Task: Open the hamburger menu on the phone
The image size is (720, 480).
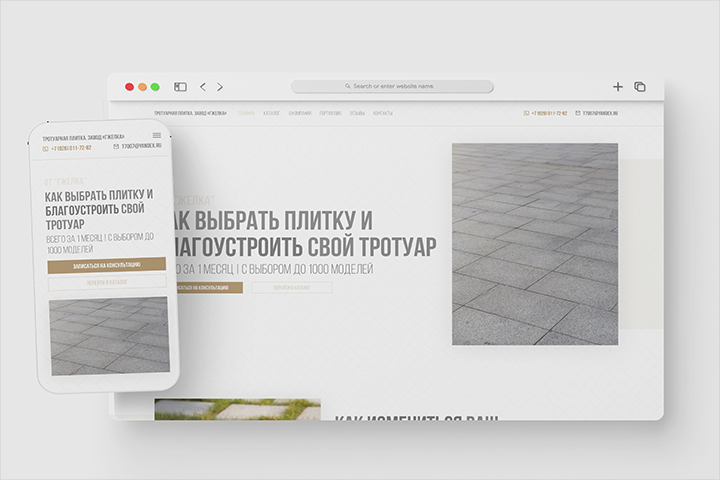Action: [x=157, y=135]
